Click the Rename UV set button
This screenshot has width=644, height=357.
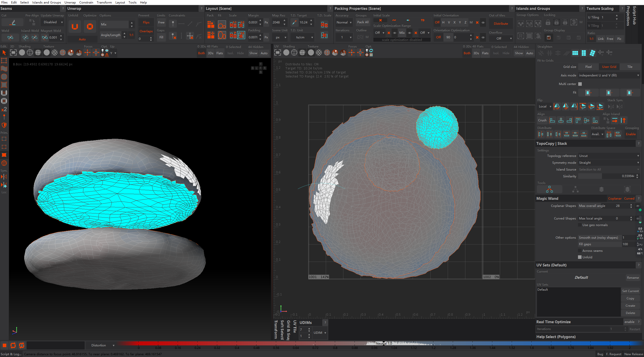[x=633, y=278]
